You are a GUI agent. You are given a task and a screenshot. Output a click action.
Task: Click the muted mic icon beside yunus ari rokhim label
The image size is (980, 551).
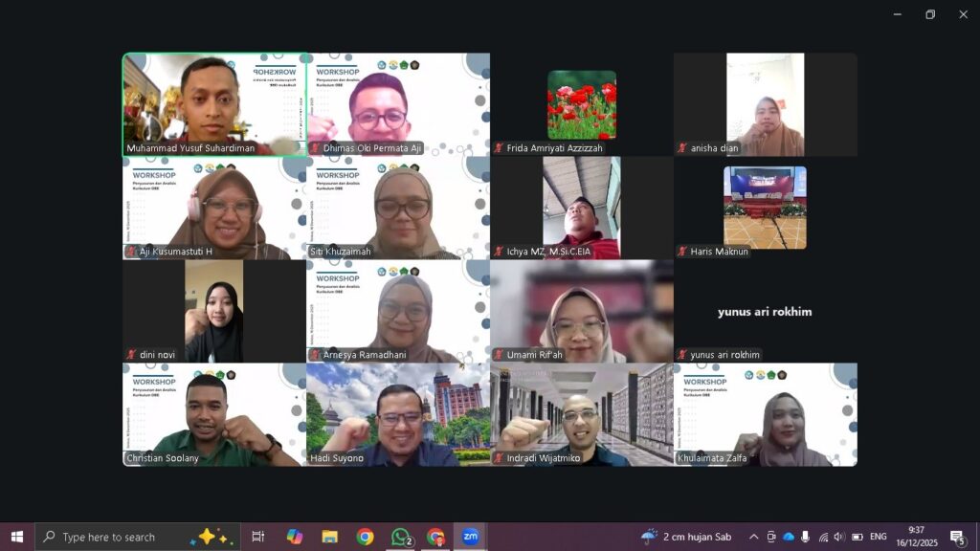click(682, 354)
